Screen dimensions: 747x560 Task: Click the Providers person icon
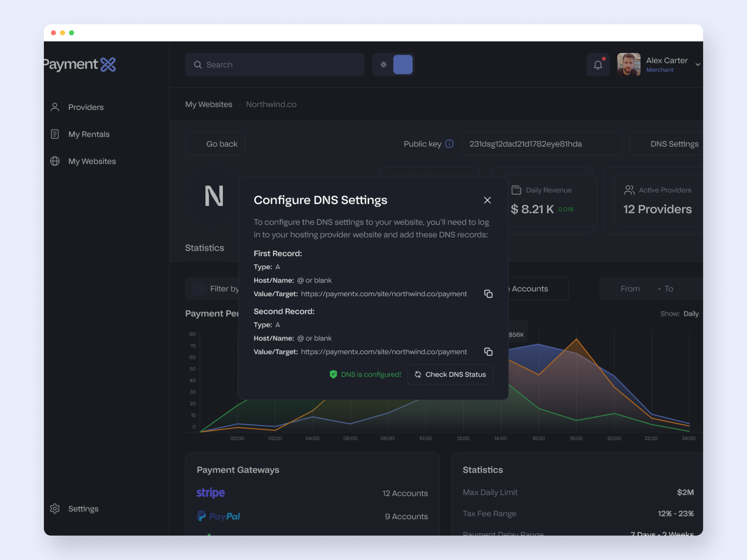click(x=55, y=107)
